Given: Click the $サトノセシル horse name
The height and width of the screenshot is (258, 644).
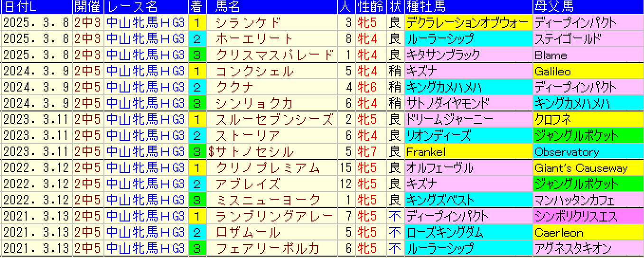Looking at the screenshot, I should [x=251, y=152].
